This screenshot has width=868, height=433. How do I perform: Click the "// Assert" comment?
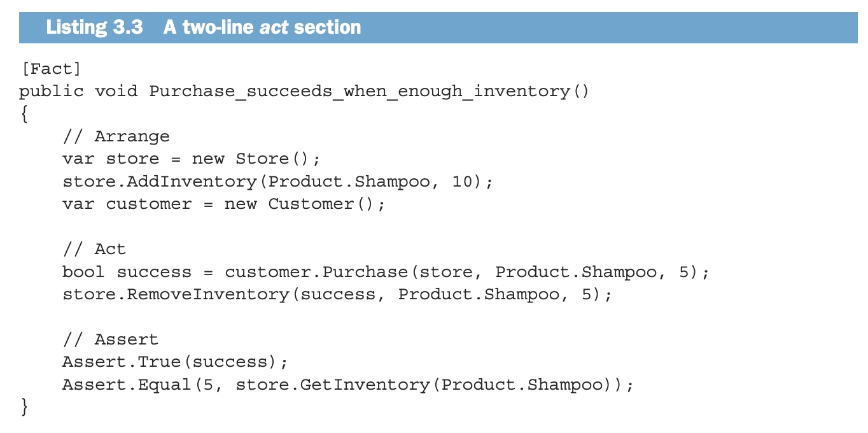click(111, 339)
